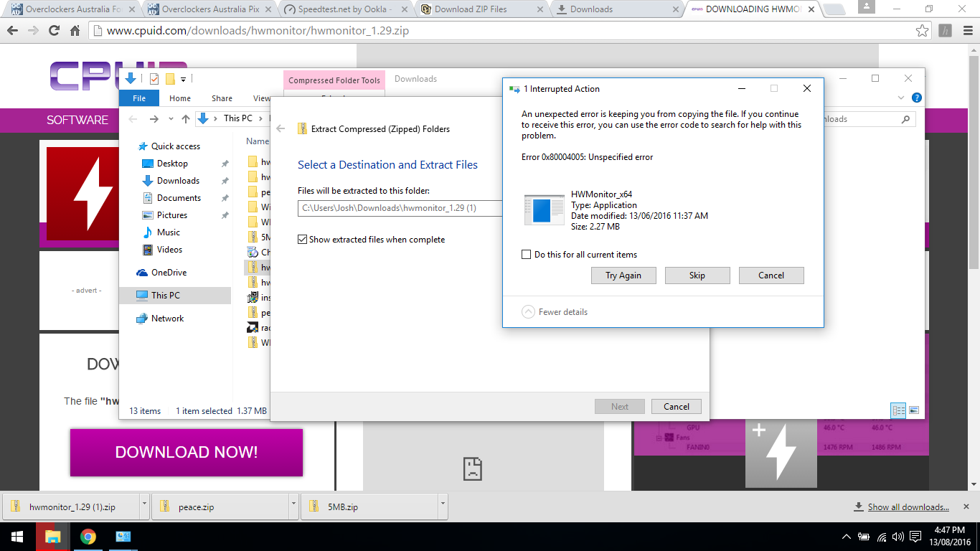Check Do this for all current items
This screenshot has height=551, width=980.
point(526,255)
